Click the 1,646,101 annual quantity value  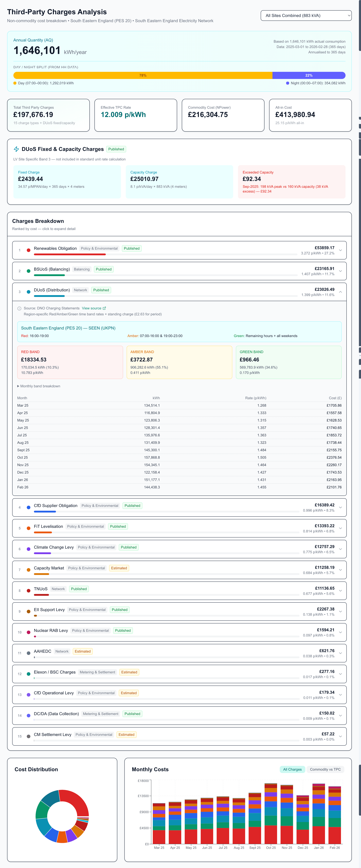(37, 51)
